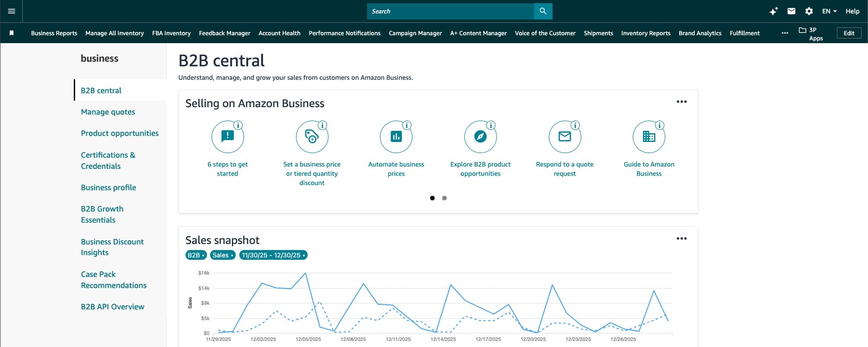The image size is (868, 347).
Task: Open the 11/30/25 - 12/30/25 date range dropdown
Action: (273, 255)
